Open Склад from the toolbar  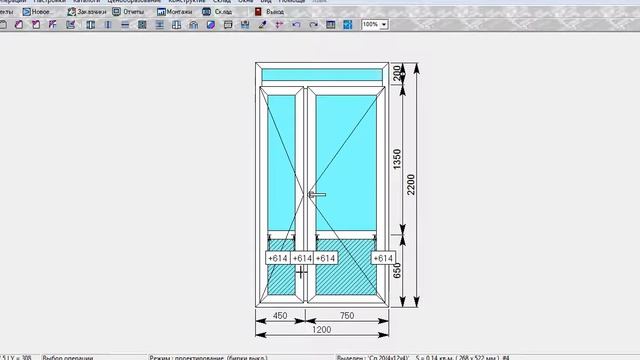(217, 12)
